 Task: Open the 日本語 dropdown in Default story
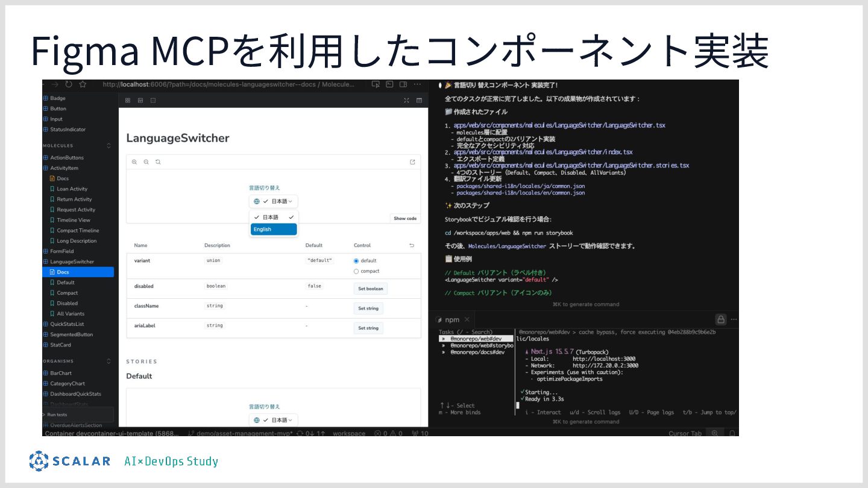click(274, 420)
